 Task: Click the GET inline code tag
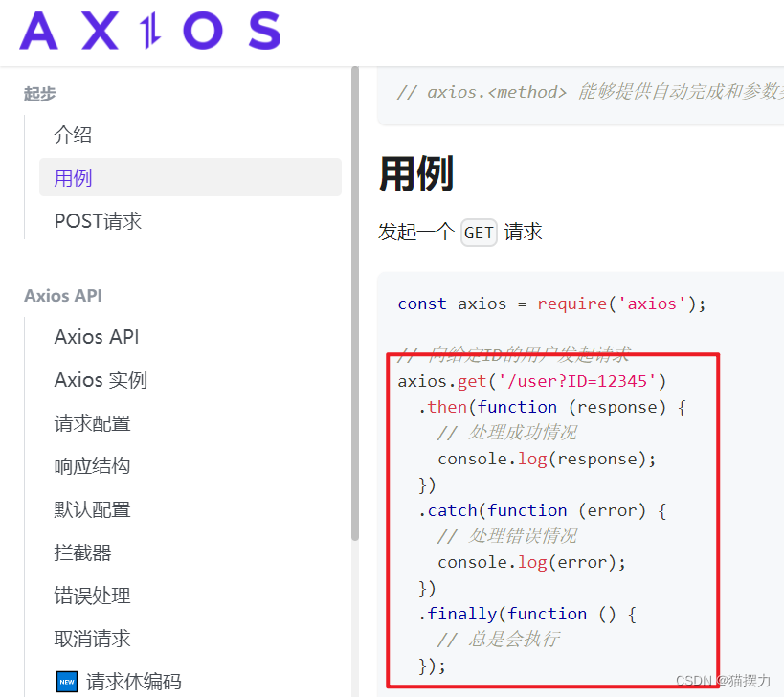[479, 233]
